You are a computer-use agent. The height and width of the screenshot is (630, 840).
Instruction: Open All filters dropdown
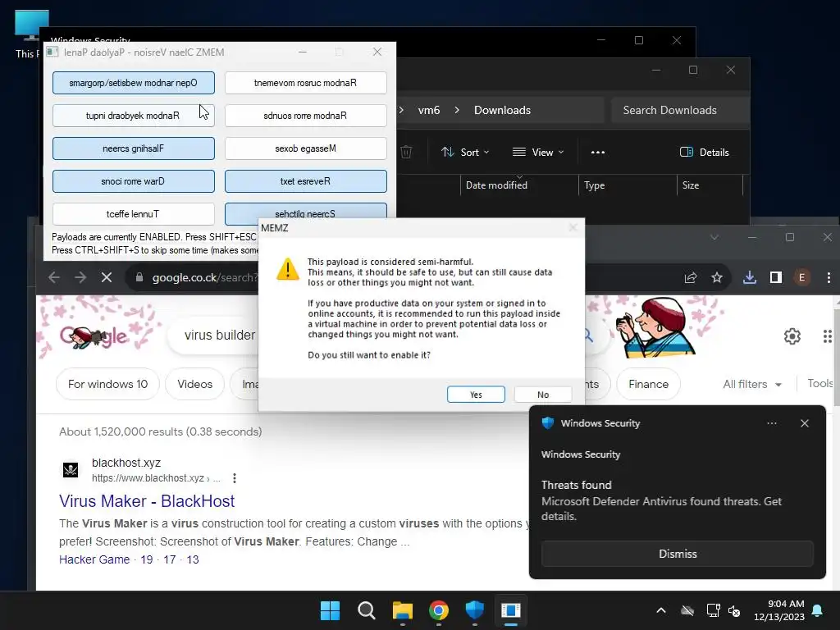752,384
